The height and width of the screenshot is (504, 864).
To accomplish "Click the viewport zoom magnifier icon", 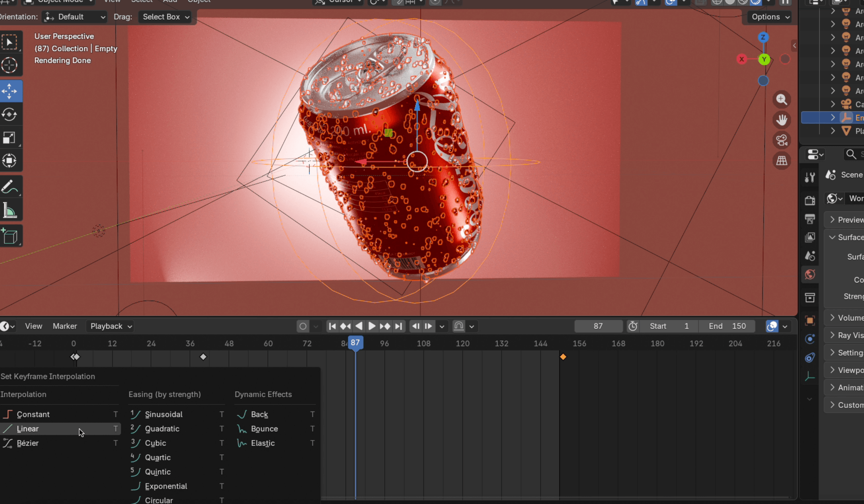I will [782, 100].
